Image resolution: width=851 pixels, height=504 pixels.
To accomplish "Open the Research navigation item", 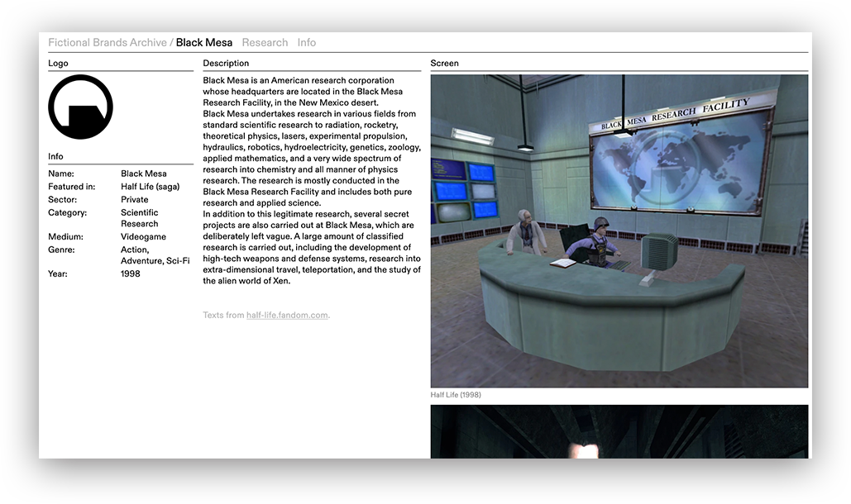I will point(265,42).
